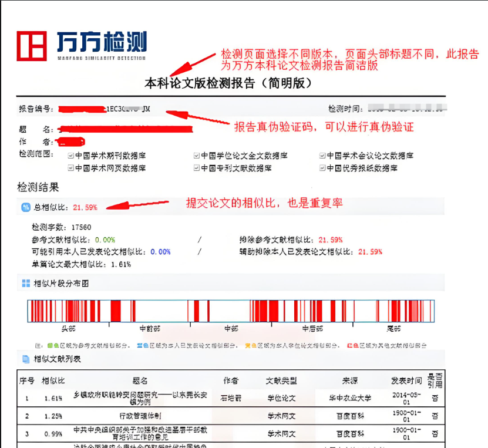Click the 头部 axis label
The image size is (488, 448).
[68, 329]
